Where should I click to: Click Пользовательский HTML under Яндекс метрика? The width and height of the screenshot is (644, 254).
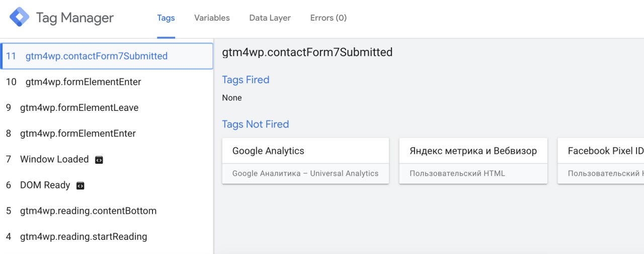coord(457,173)
